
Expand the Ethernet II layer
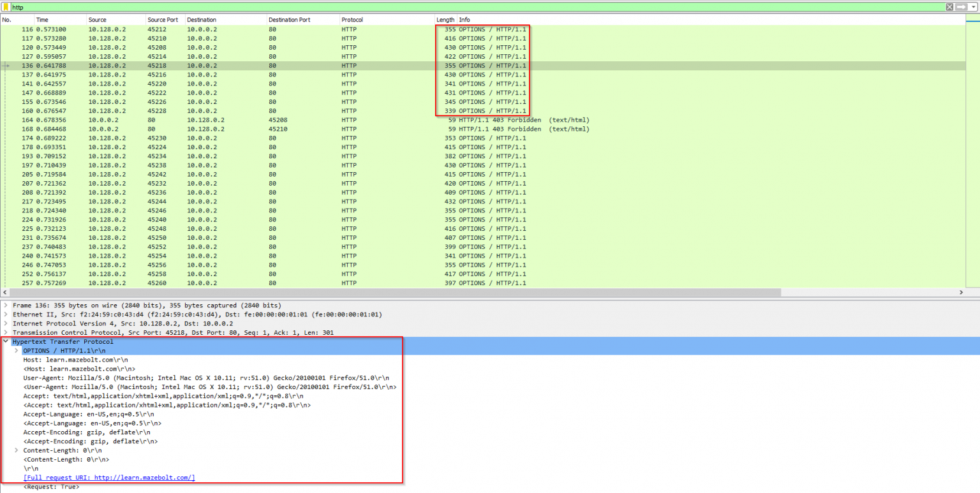[6, 314]
